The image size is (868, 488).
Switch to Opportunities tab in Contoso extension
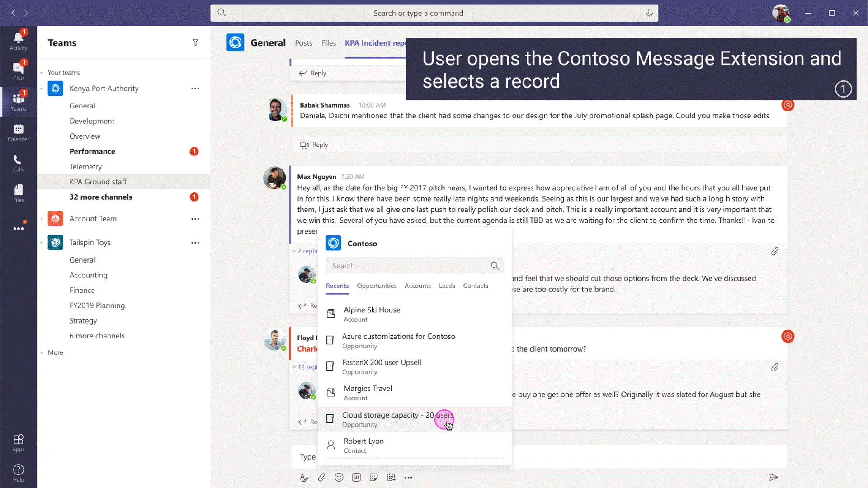point(377,286)
